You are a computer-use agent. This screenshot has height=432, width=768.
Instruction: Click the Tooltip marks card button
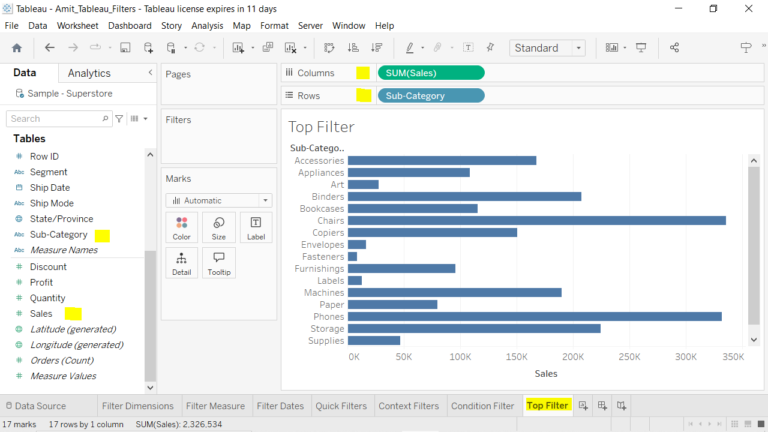tap(218, 262)
